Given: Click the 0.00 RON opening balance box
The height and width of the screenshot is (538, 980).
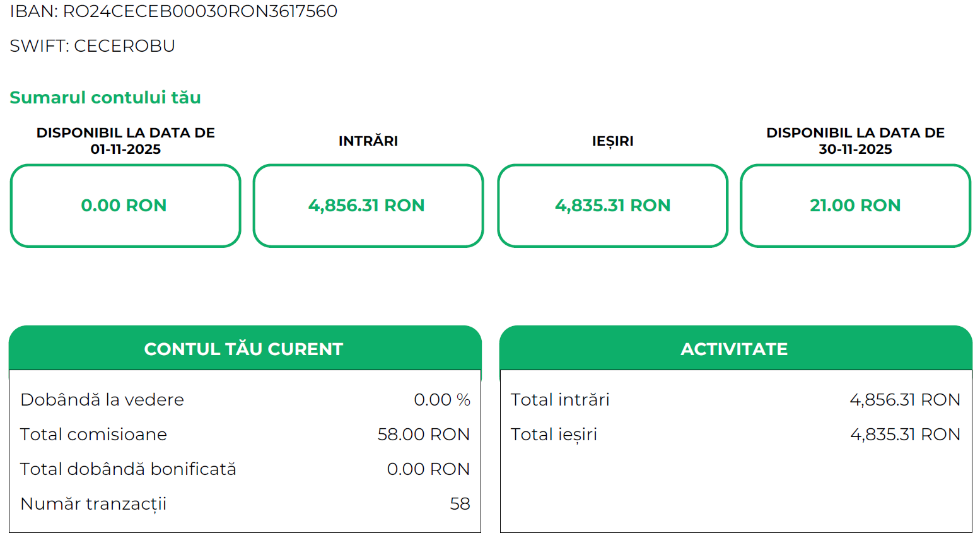Looking at the screenshot, I should click(x=125, y=206).
